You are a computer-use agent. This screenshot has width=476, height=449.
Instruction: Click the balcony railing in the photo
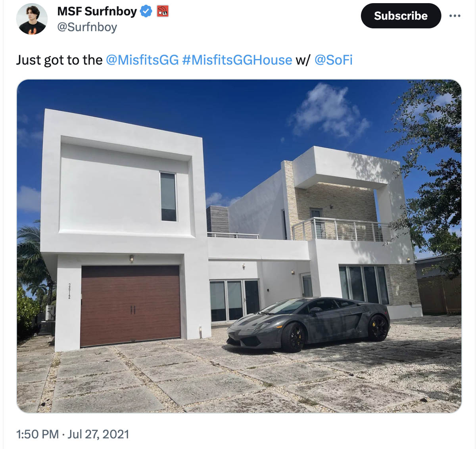coord(342,229)
